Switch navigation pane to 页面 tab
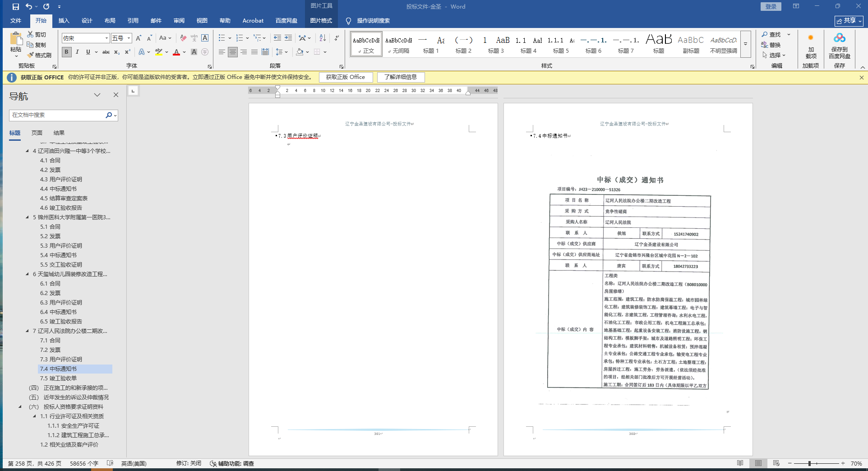This screenshot has width=868, height=471. [x=37, y=133]
